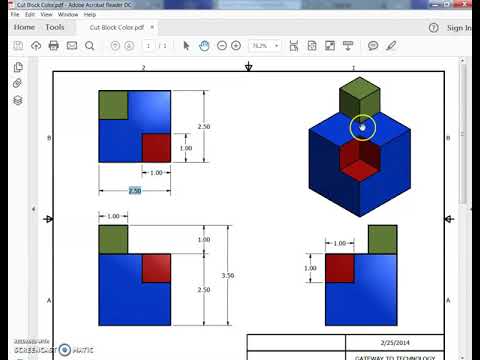Open the View menu

pos(46,14)
